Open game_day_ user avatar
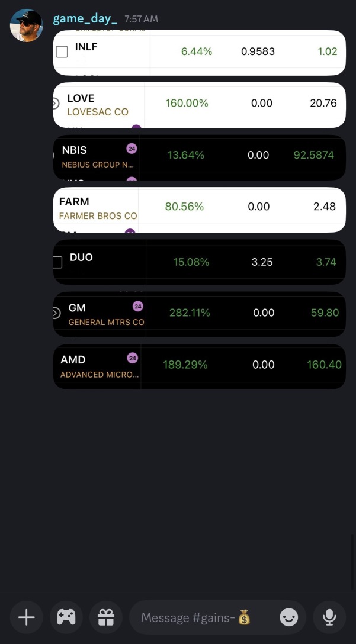 [27, 25]
